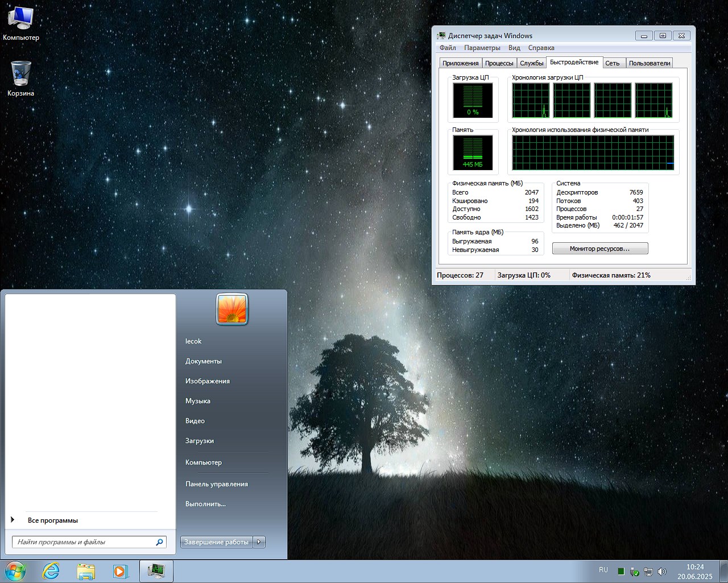Click the user account picture
Screen dimensions: 728x583
tap(232, 309)
